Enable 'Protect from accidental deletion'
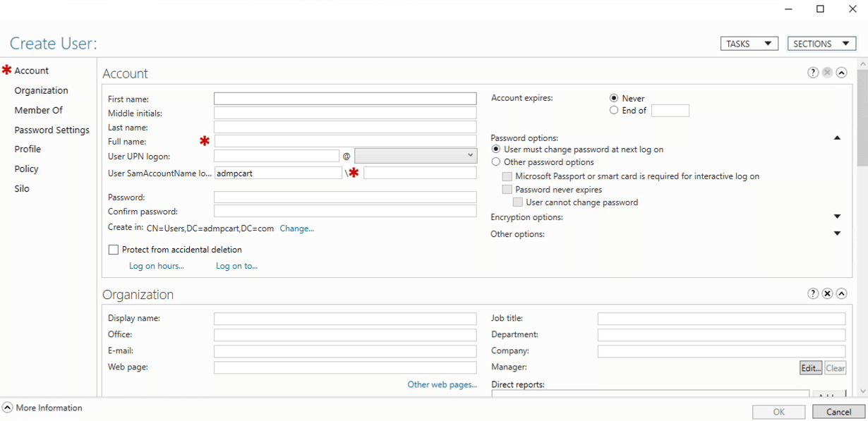The width and height of the screenshot is (868, 421). click(113, 249)
